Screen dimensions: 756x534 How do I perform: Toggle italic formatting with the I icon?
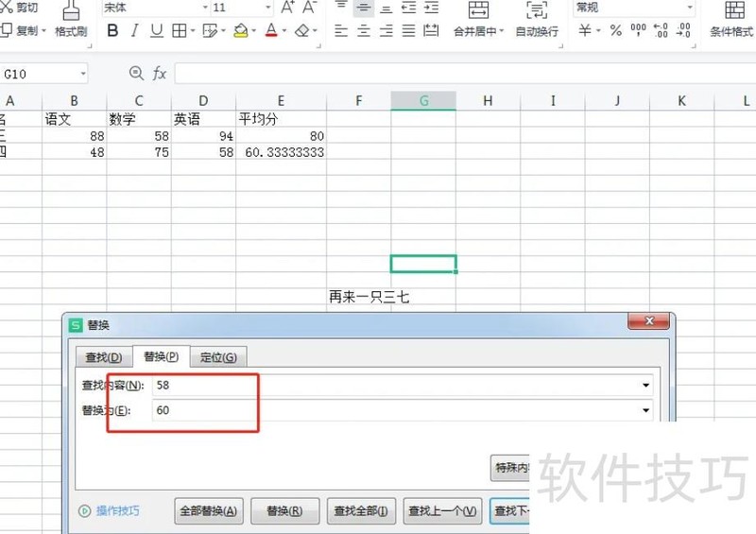(134, 31)
